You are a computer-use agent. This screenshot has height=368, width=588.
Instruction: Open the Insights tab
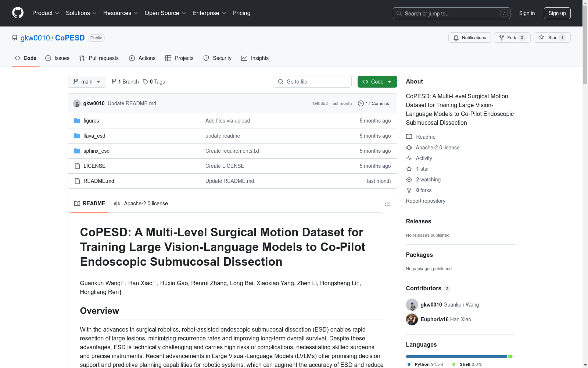[255, 58]
